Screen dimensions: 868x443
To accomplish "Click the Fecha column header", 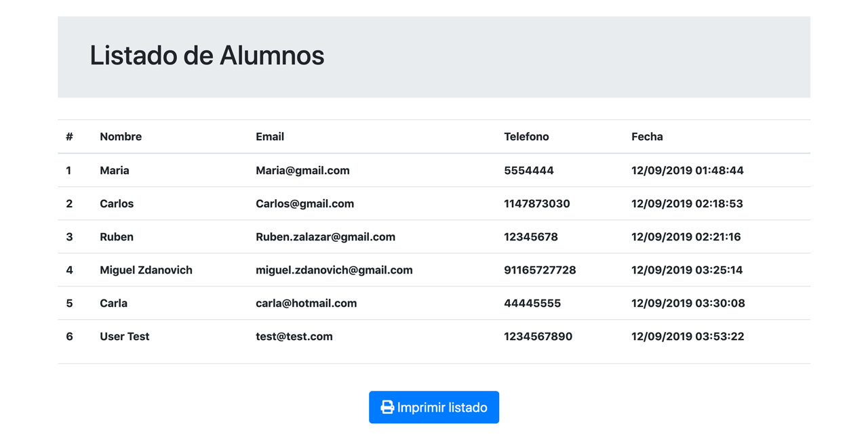I will click(x=647, y=137).
